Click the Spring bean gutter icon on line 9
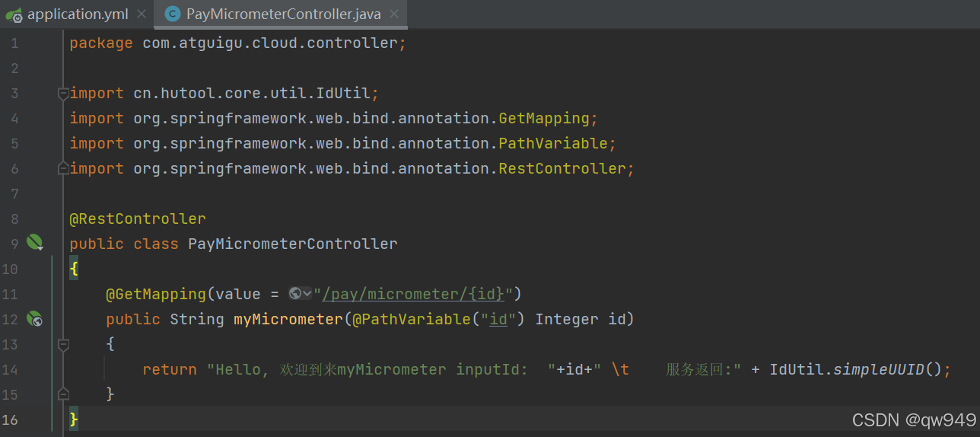The height and width of the screenshot is (437, 980). pos(35,243)
